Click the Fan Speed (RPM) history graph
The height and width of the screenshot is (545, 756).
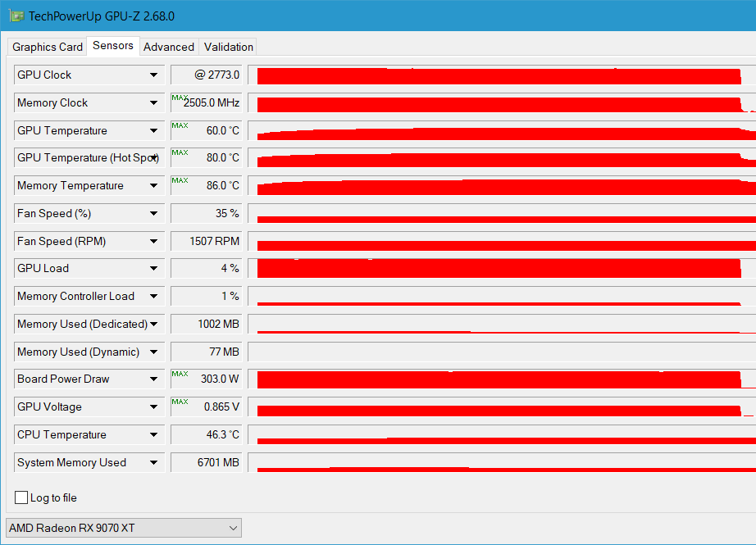502,242
